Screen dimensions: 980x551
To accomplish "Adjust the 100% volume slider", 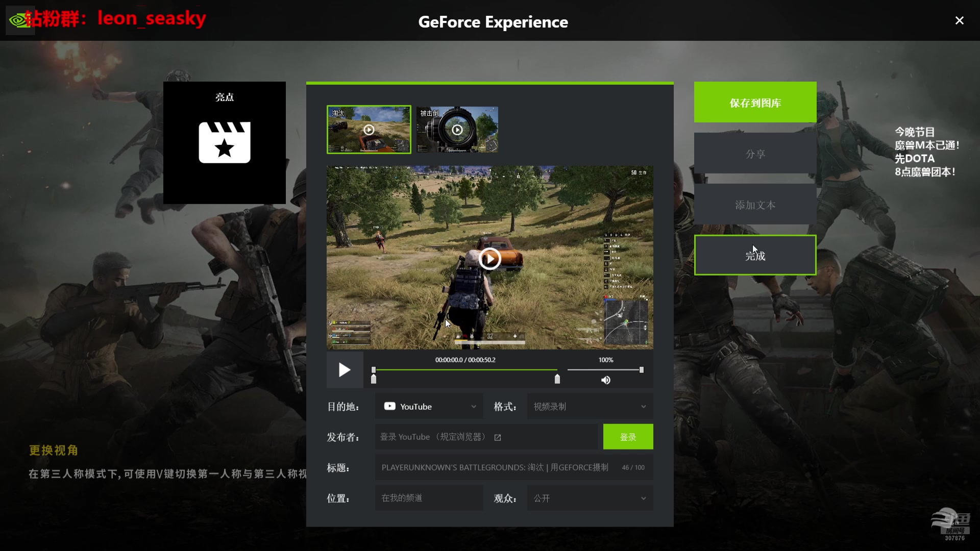I will (605, 369).
